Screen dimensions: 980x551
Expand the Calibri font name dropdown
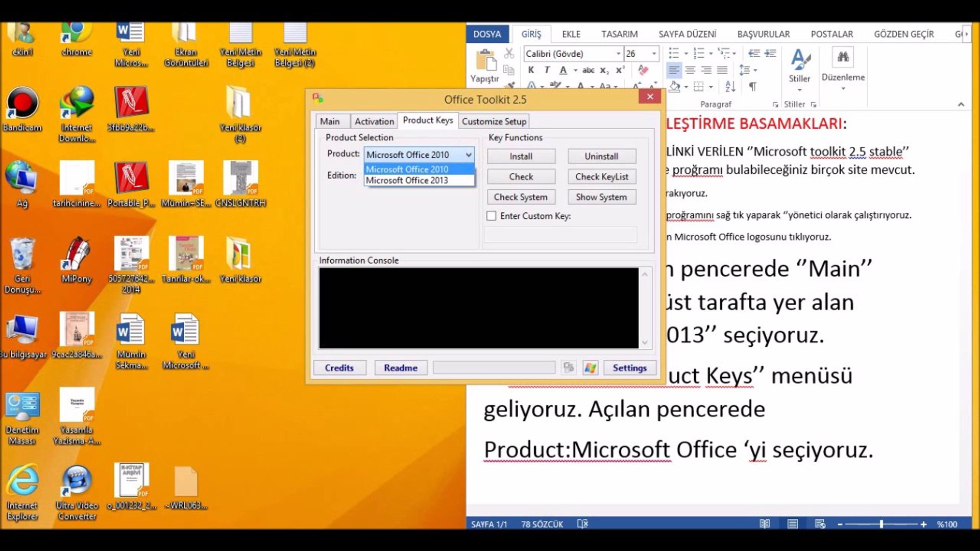(x=618, y=54)
